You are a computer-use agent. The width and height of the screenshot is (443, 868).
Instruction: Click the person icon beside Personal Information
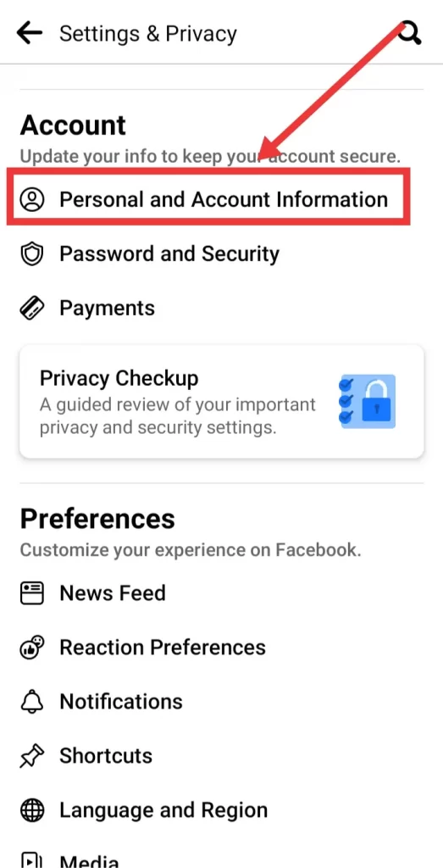coord(32,199)
